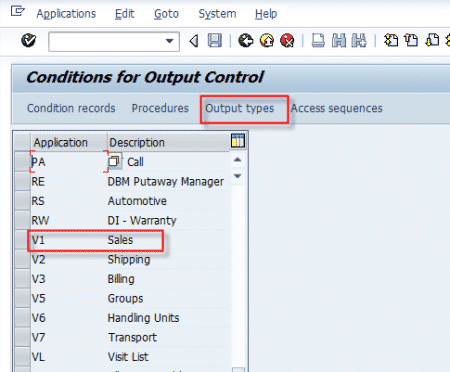Open the Goto menu
450x372 pixels.
[x=166, y=14]
